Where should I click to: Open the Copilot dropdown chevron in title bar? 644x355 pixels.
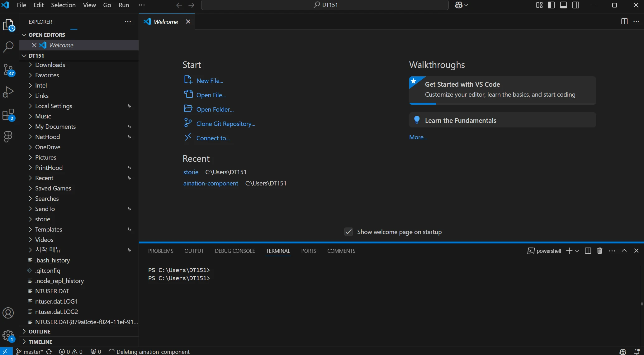(466, 5)
